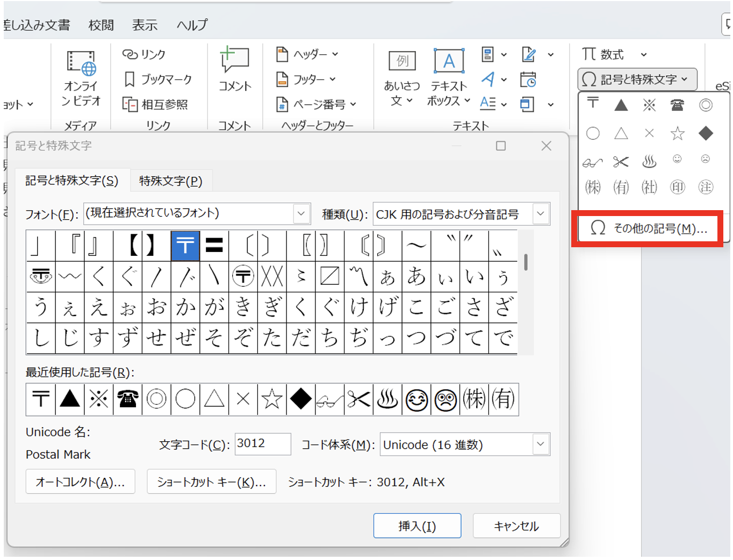The height and width of the screenshot is (560, 733).
Task: Click the 文字コード input field
Action: click(x=262, y=444)
